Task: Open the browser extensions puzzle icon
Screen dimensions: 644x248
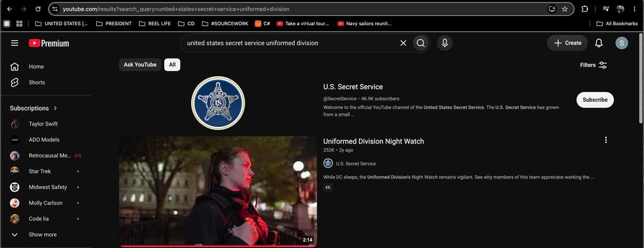Action: tap(585, 9)
